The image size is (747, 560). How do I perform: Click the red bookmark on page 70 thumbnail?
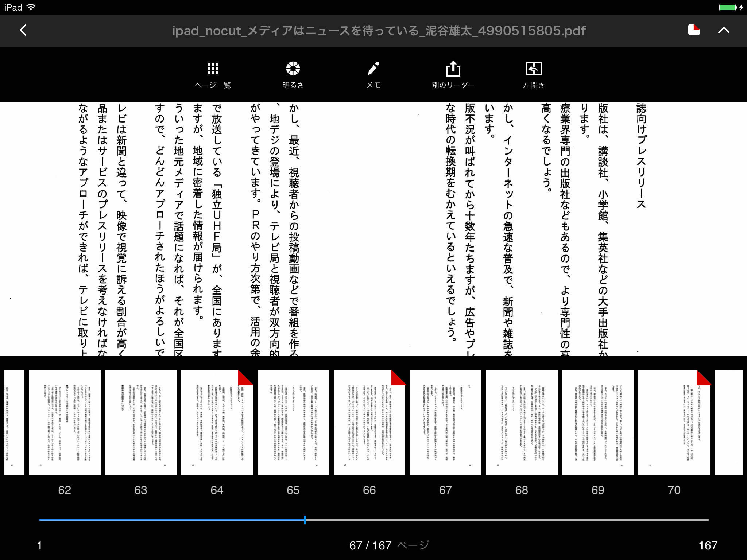coord(704,378)
